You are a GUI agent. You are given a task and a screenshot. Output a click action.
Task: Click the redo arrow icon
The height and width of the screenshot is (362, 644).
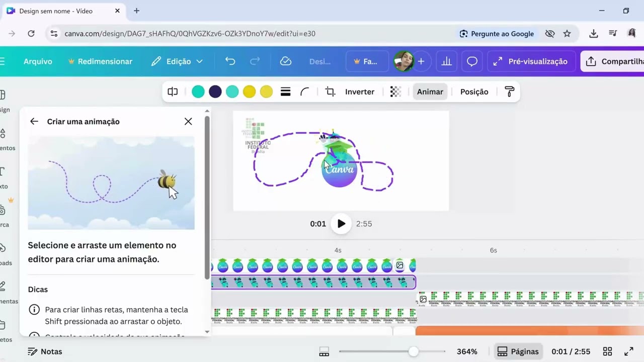tap(255, 61)
